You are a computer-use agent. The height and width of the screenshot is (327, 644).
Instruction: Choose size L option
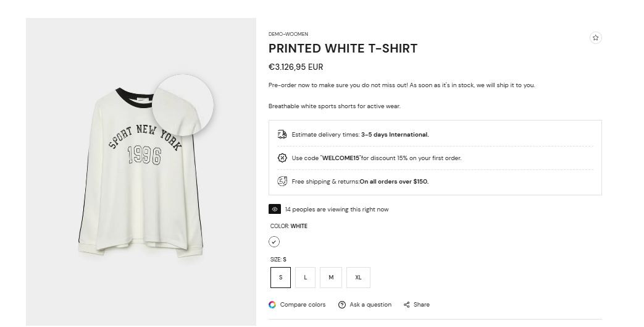click(x=306, y=278)
